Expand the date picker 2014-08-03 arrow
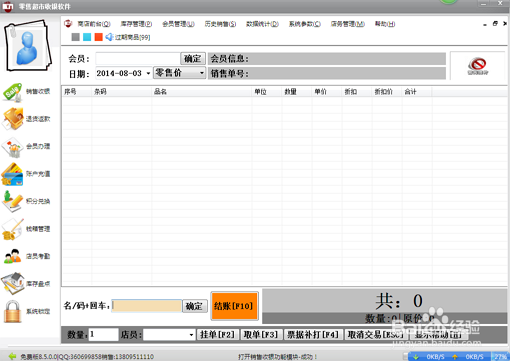The width and height of the screenshot is (510, 361). click(x=148, y=73)
